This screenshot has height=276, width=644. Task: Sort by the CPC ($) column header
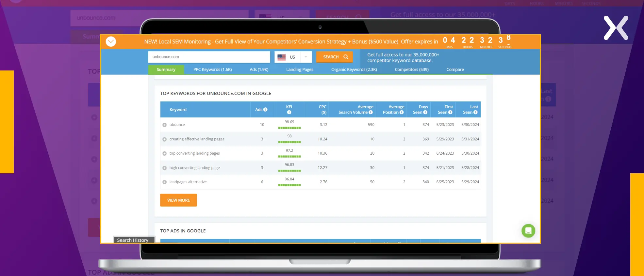[322, 110]
